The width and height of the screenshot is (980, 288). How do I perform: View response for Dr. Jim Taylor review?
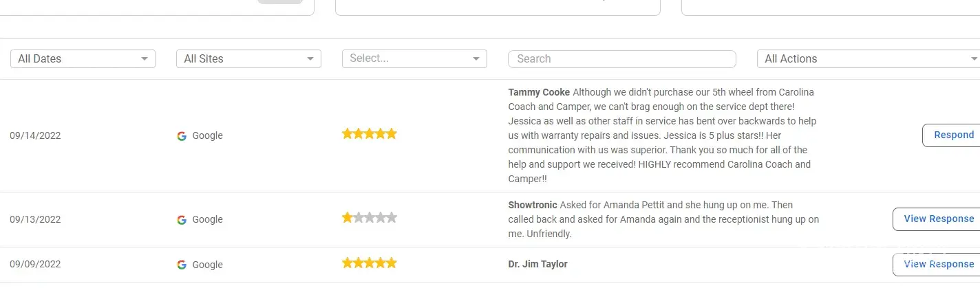coord(938,265)
